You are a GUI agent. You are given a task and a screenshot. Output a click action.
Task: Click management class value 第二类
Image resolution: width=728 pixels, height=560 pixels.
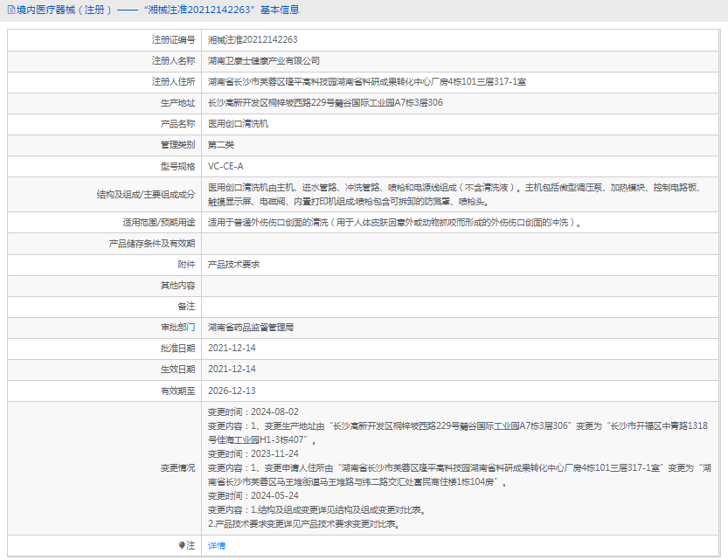click(221, 145)
